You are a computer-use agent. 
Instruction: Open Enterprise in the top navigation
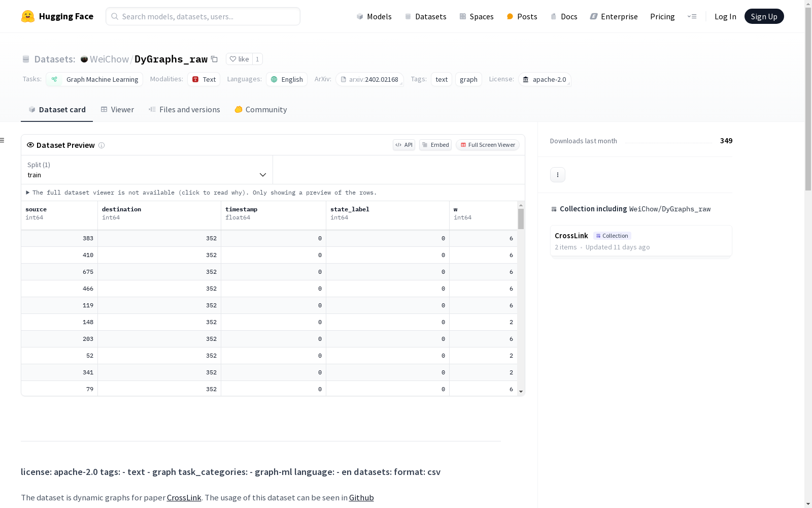pos(614,16)
